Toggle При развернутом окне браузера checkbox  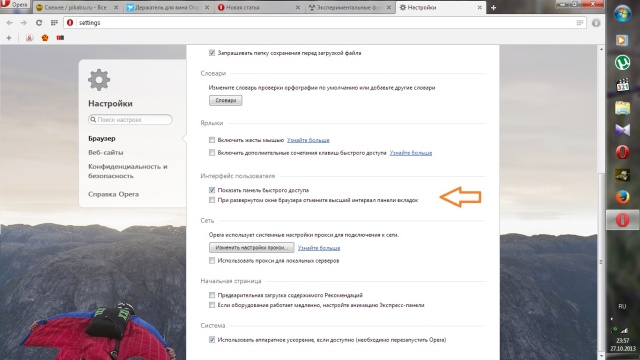(212, 200)
